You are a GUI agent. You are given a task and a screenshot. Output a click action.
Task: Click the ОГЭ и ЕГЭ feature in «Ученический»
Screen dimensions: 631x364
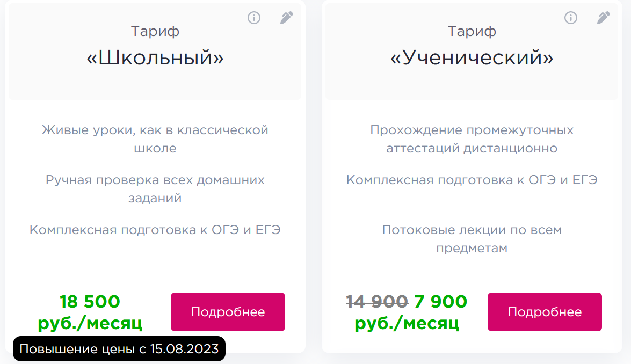pos(472,180)
